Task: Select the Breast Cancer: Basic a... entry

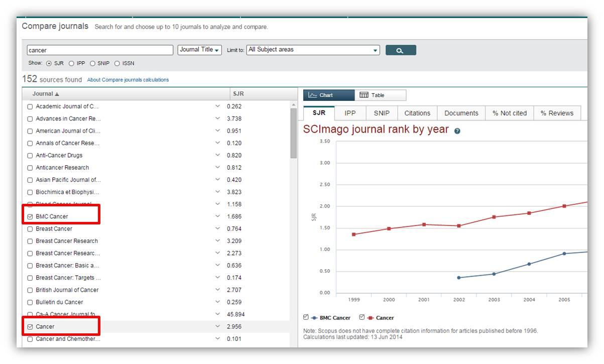Action: point(67,266)
